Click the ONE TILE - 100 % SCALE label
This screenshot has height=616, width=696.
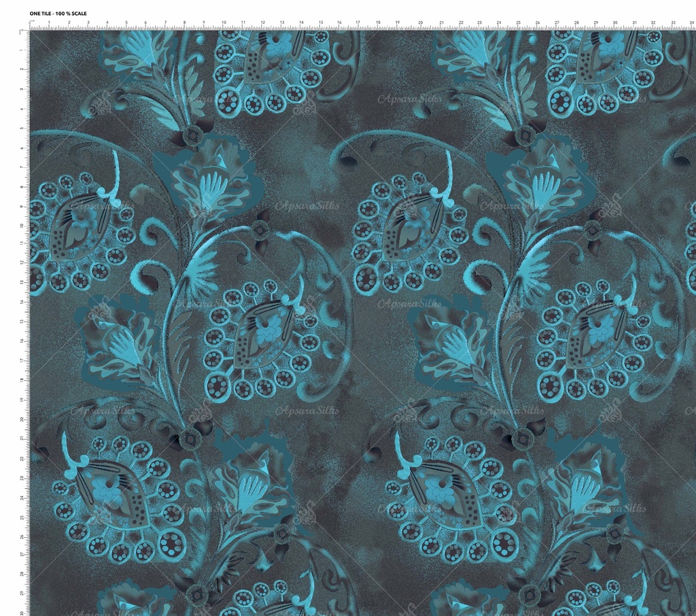coord(58,14)
